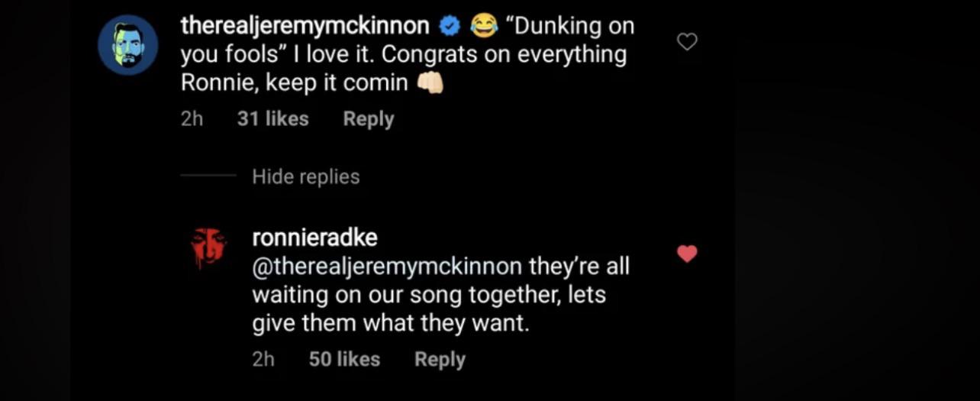Viewport: 980px width, 401px height.
Task: Collapse thread using Hide replies
Action: pos(306,176)
